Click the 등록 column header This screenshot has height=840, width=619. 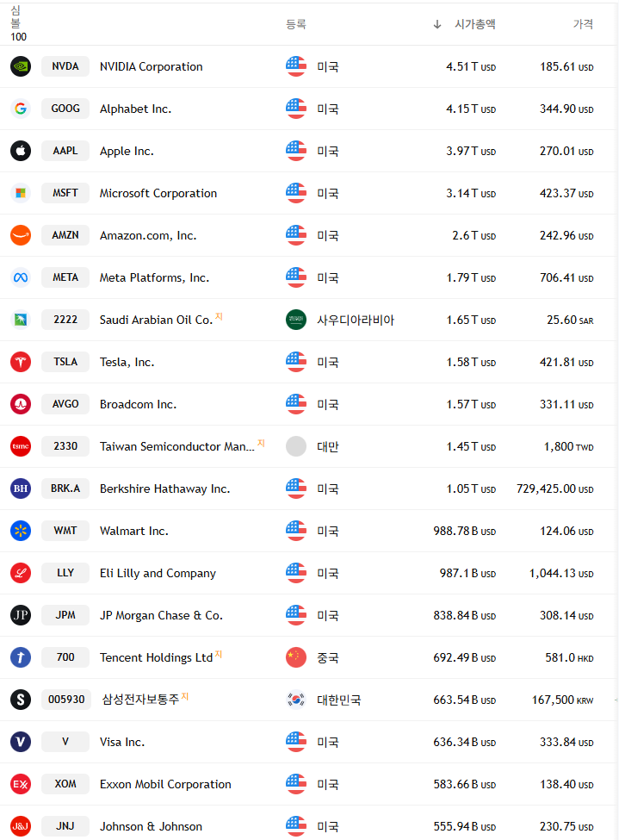[296, 24]
